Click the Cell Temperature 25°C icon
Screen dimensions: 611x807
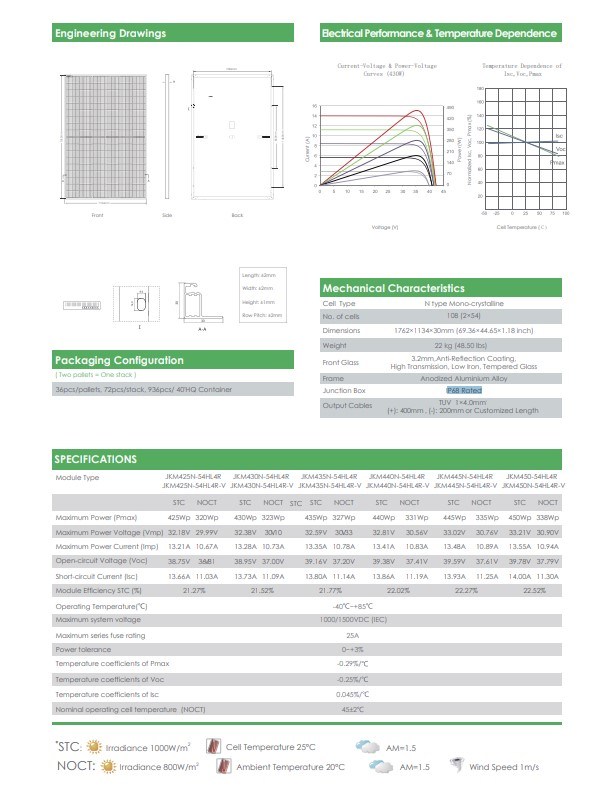coord(213,747)
